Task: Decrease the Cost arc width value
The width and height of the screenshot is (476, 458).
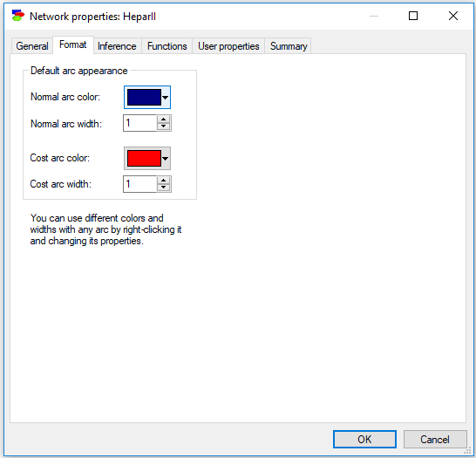Action: coord(164,188)
